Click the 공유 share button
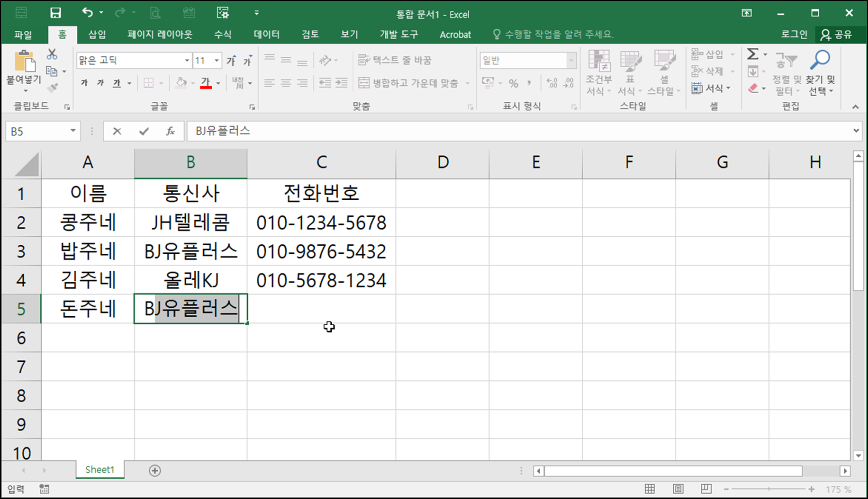The height and width of the screenshot is (499, 868). 837,35
